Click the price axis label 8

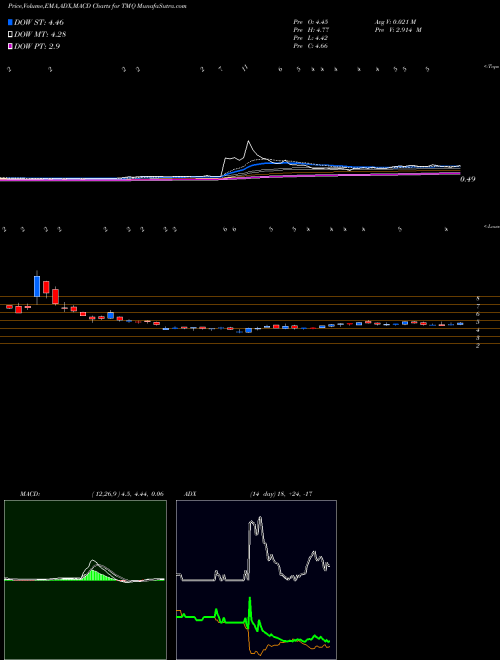coord(478,298)
